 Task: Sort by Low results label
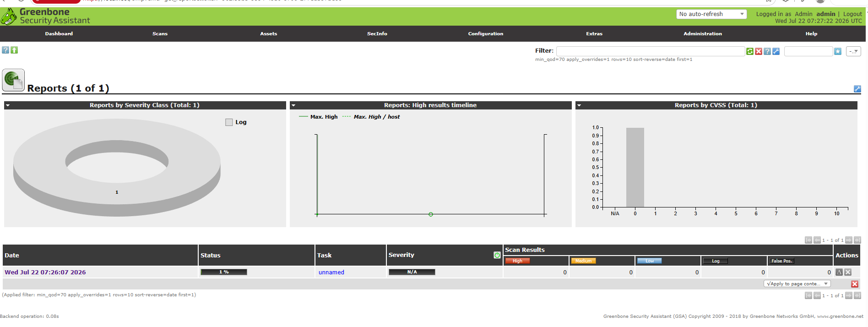650,261
